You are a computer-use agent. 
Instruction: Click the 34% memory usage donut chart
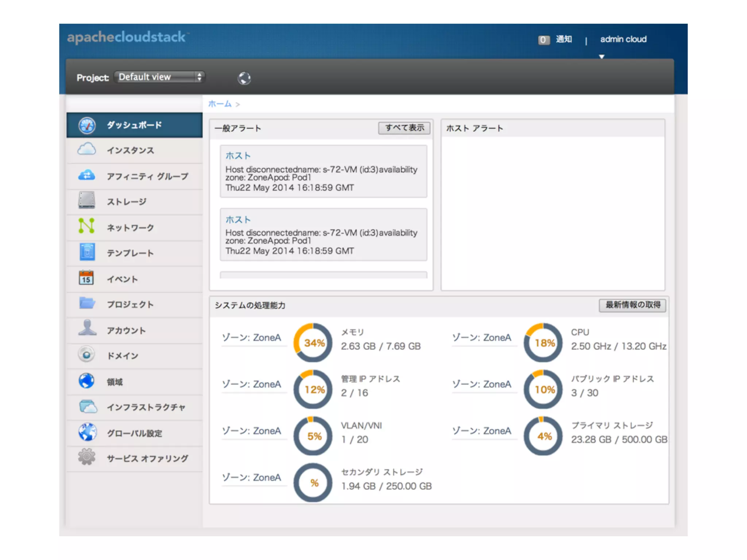point(313,343)
